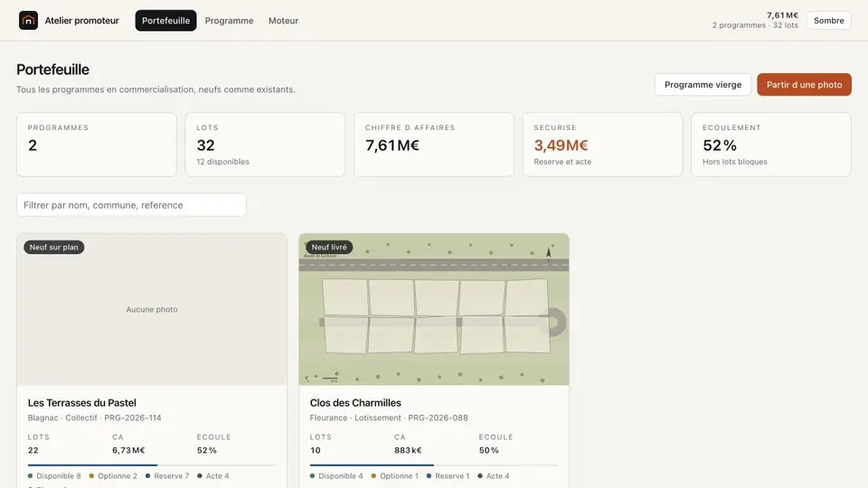This screenshot has height=488, width=868.
Task: Click the Chiffre d affaires 7,61M€ card
Action: pyautogui.click(x=434, y=145)
